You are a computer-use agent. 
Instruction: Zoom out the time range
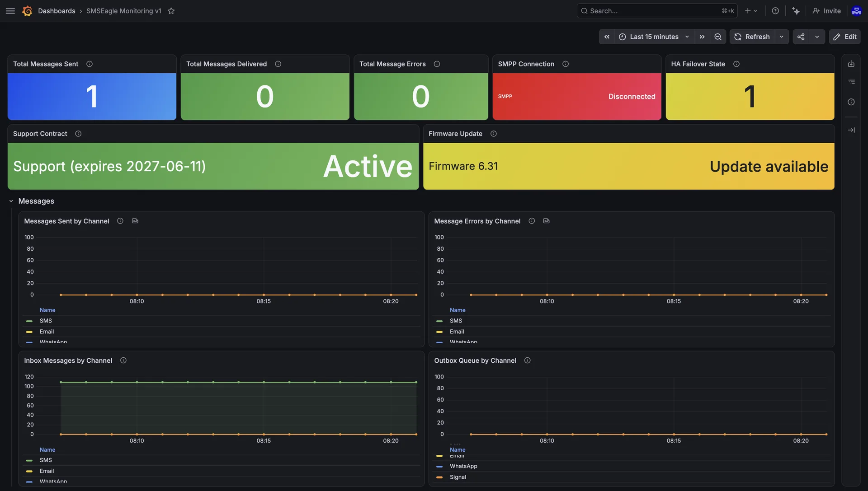pyautogui.click(x=718, y=37)
